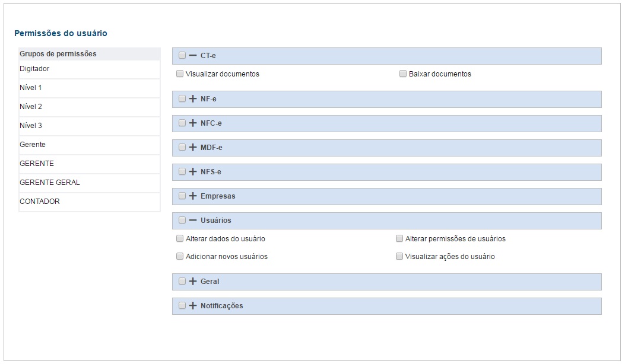Collapse the CT-e section minus icon
625x364 pixels.
pos(193,56)
